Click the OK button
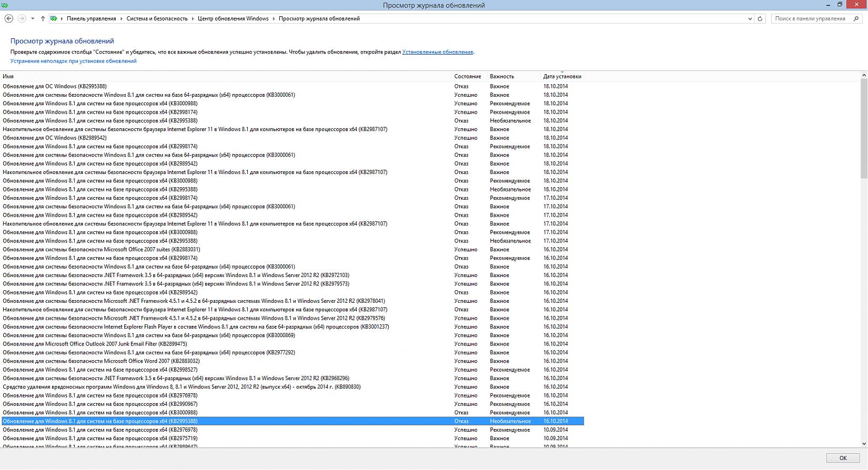Image resolution: width=868 pixels, height=470 pixels. [x=843, y=458]
